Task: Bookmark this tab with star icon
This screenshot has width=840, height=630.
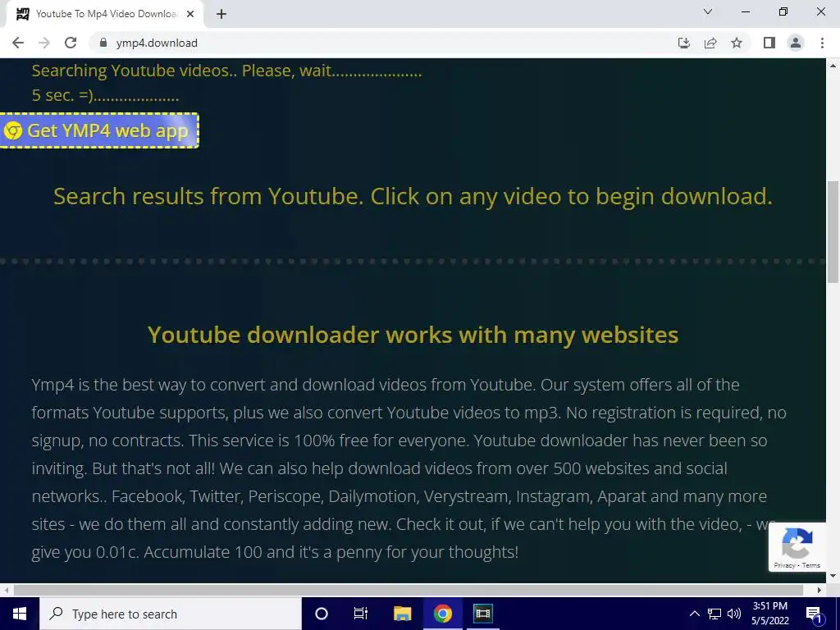Action: 737,43
